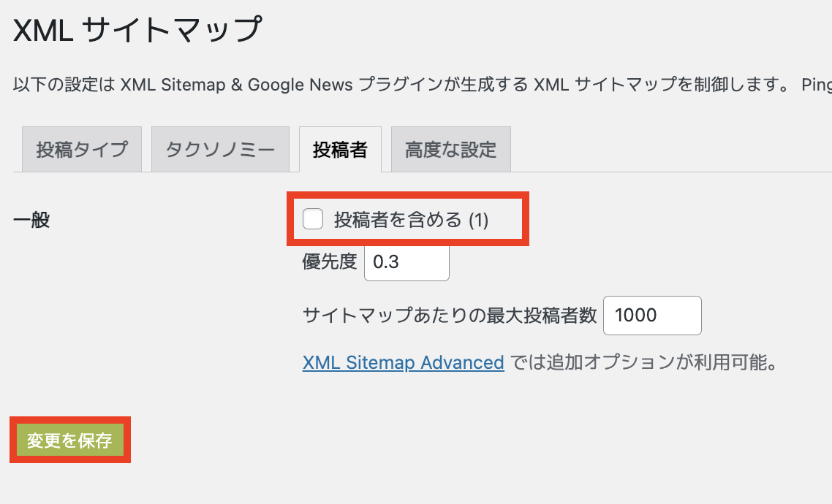Click the 投稿者を含める (1) label text

coord(411,219)
